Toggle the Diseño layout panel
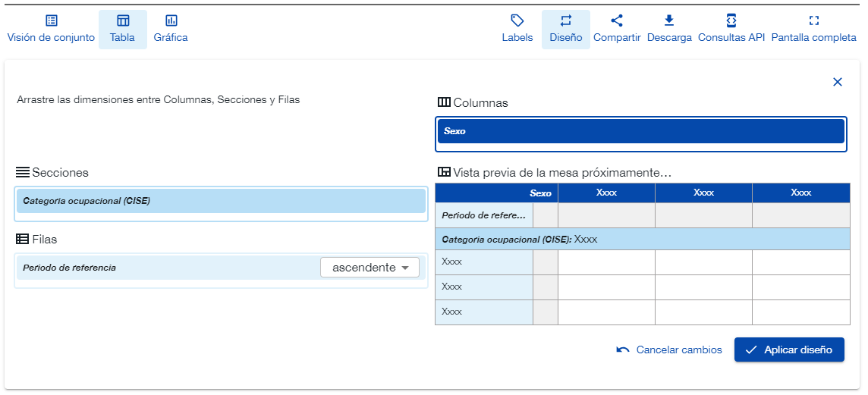Screen dimensions: 868x395 click(566, 30)
